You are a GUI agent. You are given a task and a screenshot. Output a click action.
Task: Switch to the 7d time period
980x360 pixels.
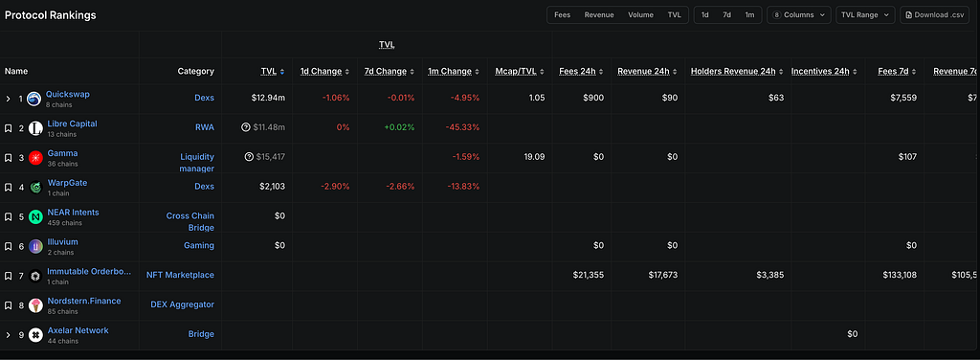tap(727, 15)
